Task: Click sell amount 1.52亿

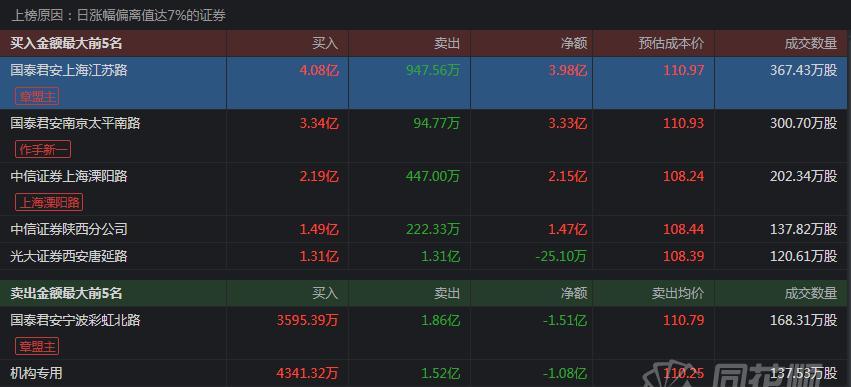Action: click(441, 373)
